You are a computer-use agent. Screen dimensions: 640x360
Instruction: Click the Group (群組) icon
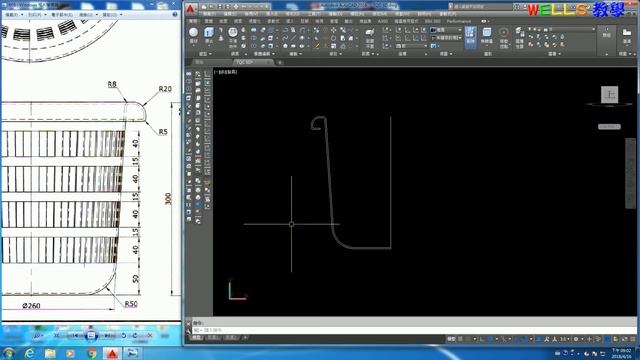[x=607, y=33]
